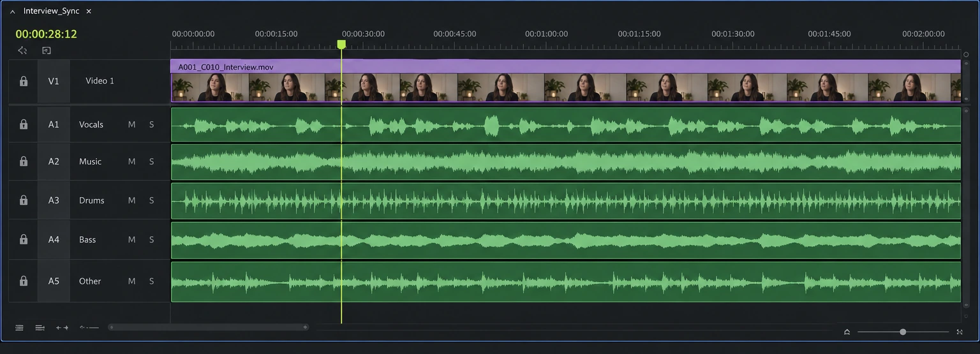Viewport: 980px width, 354px height.
Task: Mute the Drums track
Action: [131, 200]
